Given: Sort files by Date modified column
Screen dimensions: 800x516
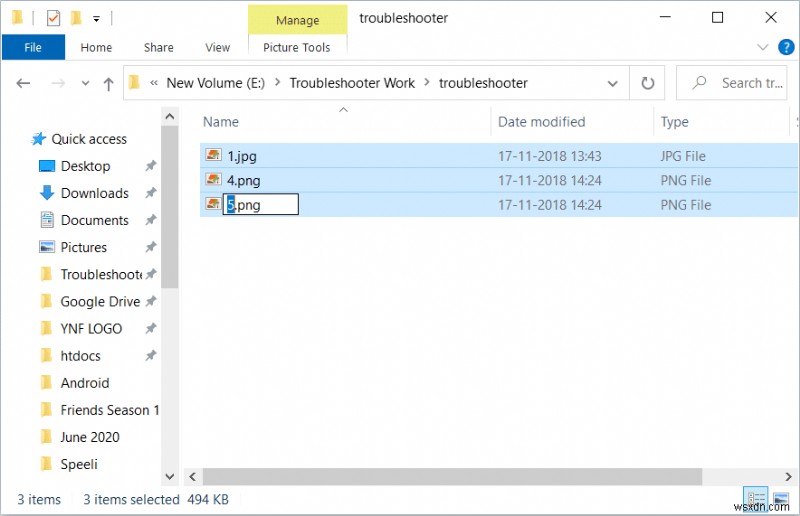Looking at the screenshot, I should (x=541, y=121).
